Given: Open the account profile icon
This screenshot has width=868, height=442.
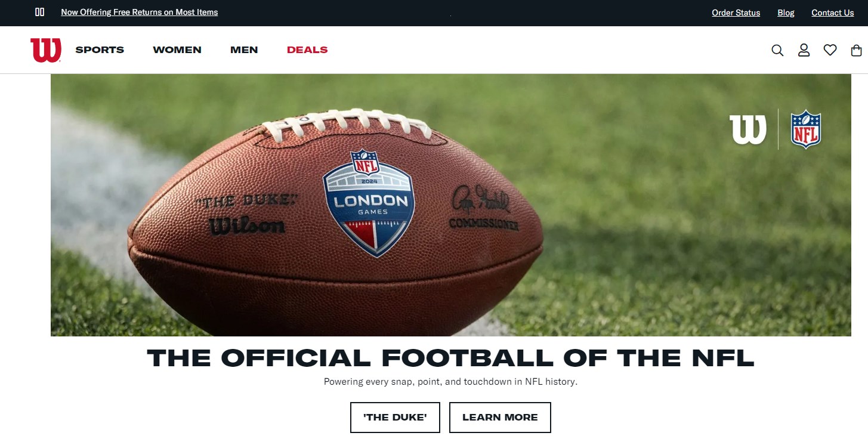Looking at the screenshot, I should coord(804,50).
